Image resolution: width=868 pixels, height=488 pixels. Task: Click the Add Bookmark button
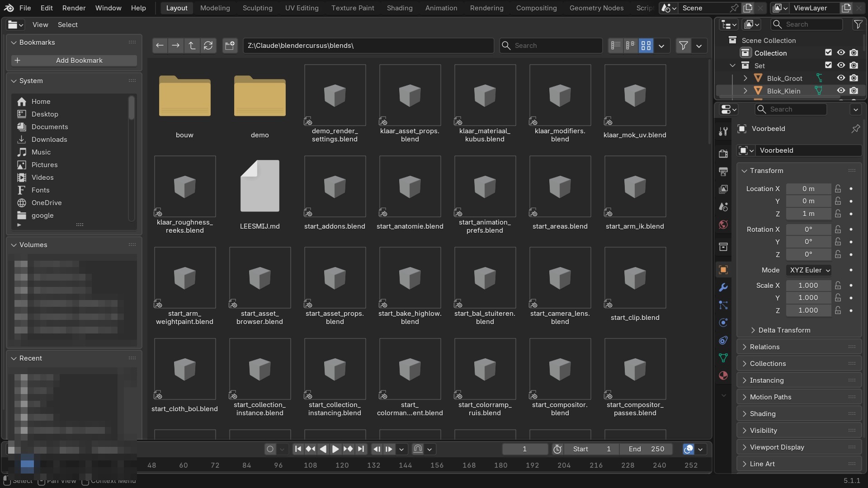point(74,61)
